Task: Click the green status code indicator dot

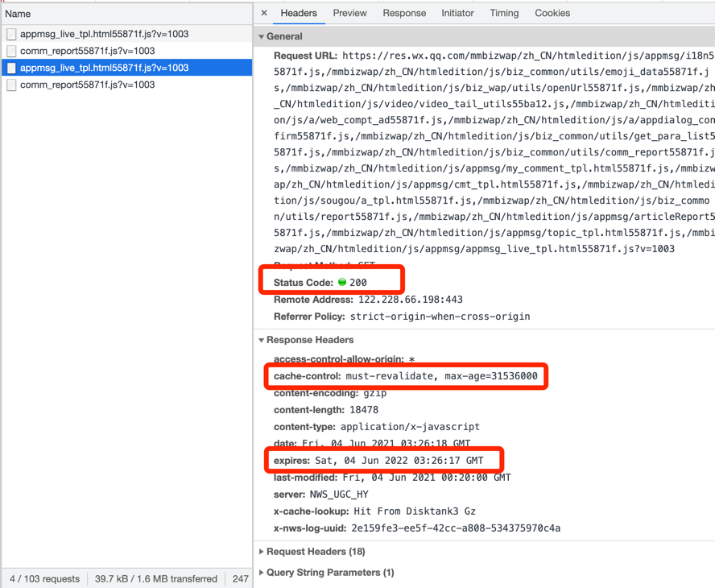Action: point(342,283)
